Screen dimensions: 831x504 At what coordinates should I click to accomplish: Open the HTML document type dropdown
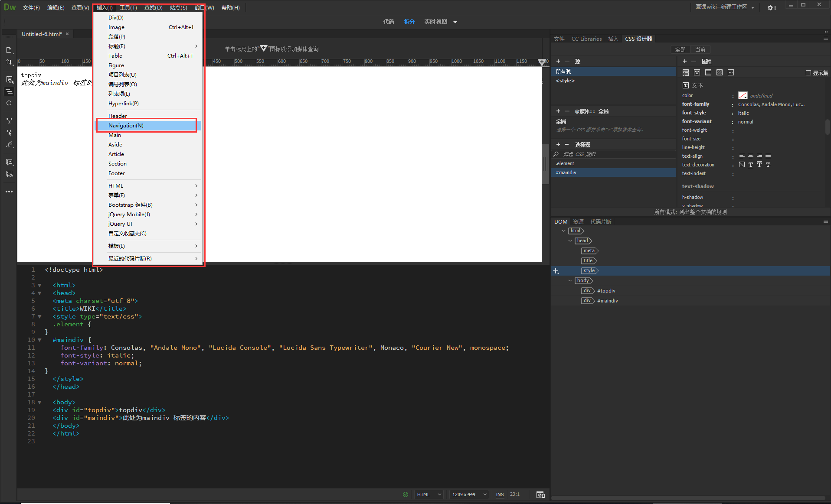[x=429, y=494]
